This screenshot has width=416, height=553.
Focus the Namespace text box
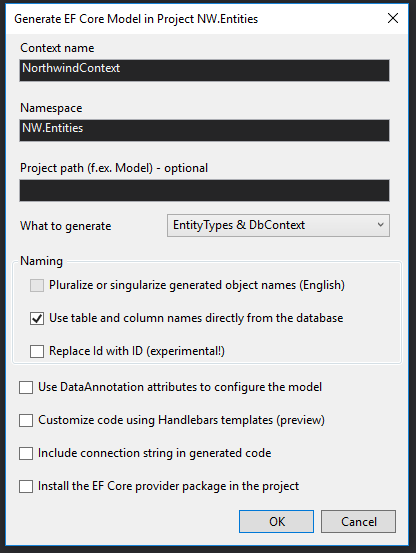pos(204,130)
